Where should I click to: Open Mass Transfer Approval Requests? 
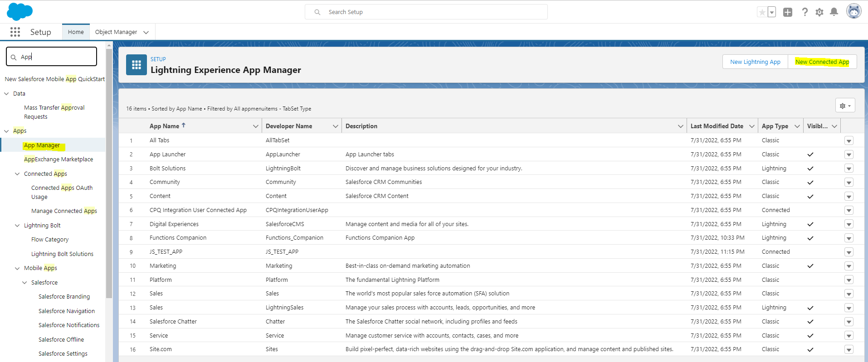pyautogui.click(x=54, y=112)
